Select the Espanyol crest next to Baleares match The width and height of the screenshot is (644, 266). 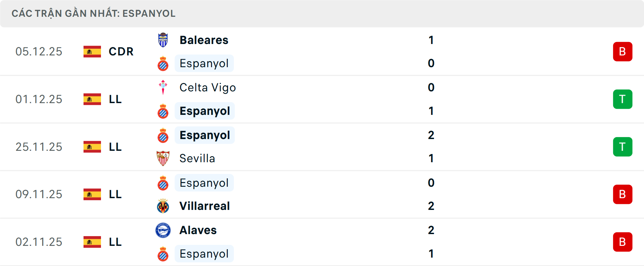coord(163,63)
